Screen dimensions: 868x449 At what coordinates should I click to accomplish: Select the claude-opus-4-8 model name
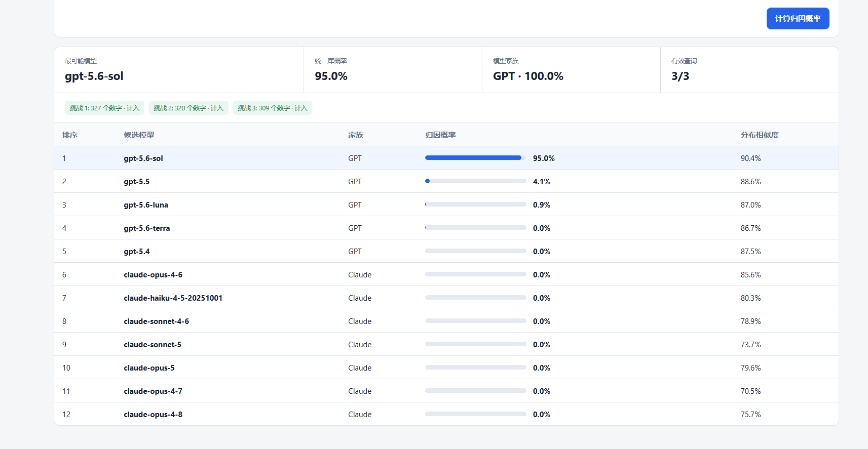pyautogui.click(x=153, y=415)
